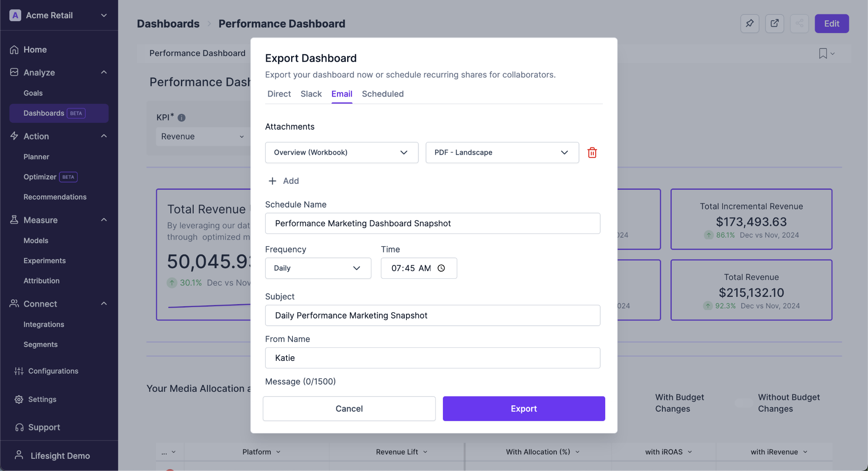This screenshot has width=868, height=471.
Task: Switch to the Scheduled tab
Action: pyautogui.click(x=382, y=94)
